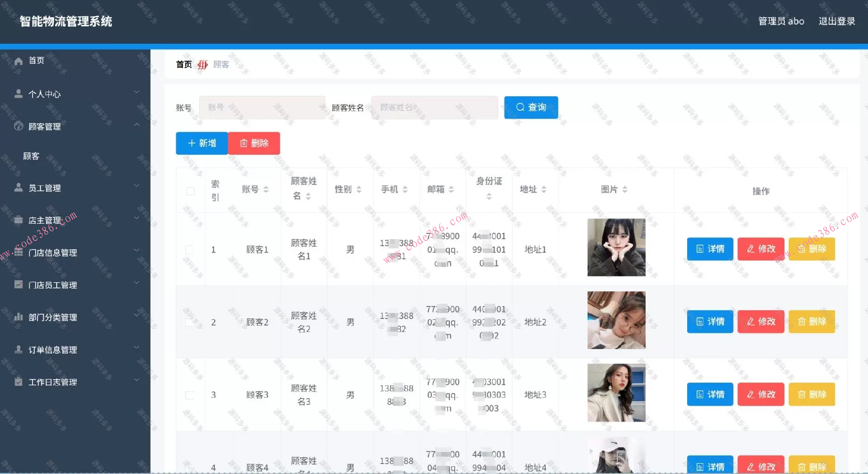
Task: Expand the 个人中心 menu
Action: pos(137,92)
